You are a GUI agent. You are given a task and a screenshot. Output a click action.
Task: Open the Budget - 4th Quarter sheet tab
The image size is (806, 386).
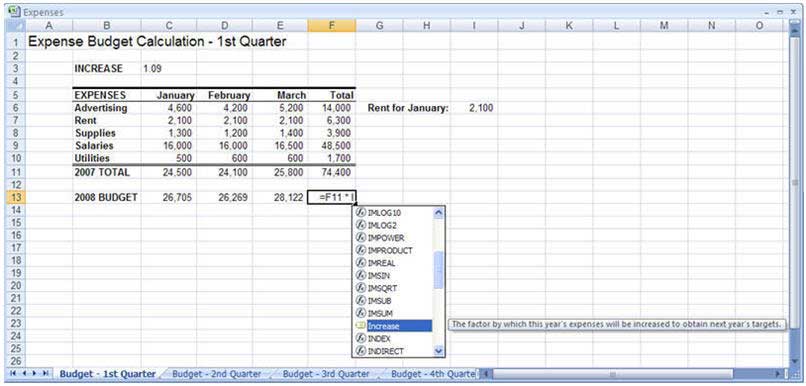(x=432, y=374)
